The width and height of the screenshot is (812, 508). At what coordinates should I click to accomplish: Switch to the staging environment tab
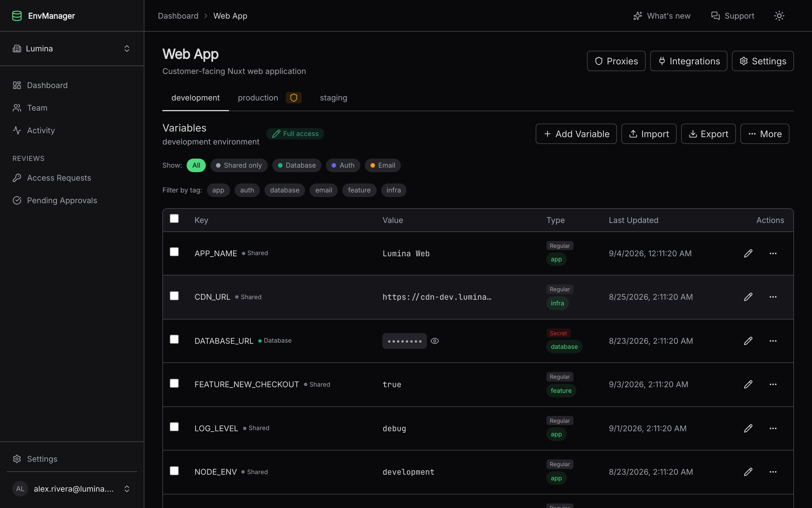tap(334, 98)
